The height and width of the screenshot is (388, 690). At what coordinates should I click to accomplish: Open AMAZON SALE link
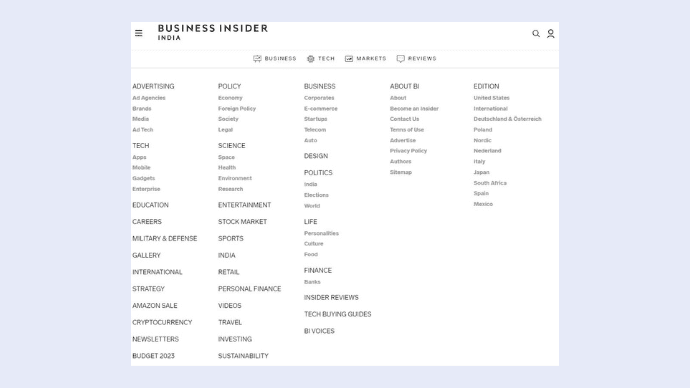pos(154,305)
